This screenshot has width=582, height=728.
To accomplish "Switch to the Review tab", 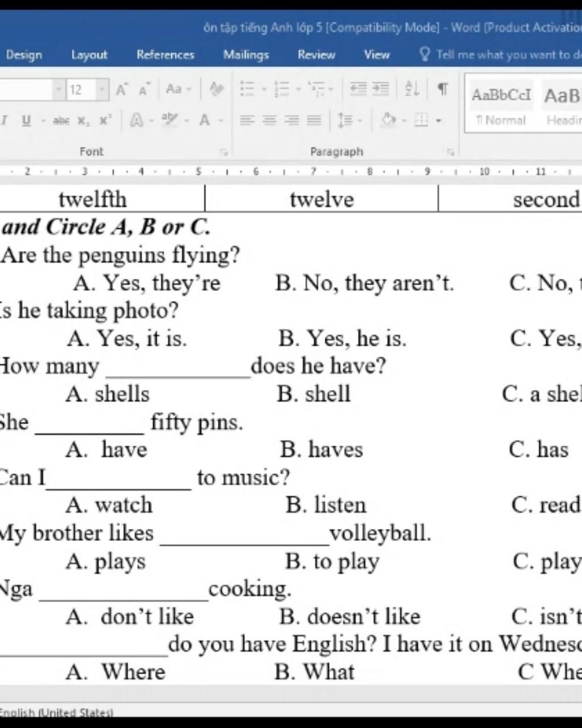I will tap(317, 55).
